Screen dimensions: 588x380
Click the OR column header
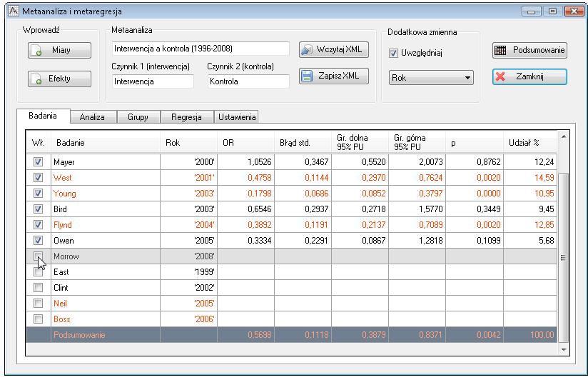pyautogui.click(x=246, y=143)
